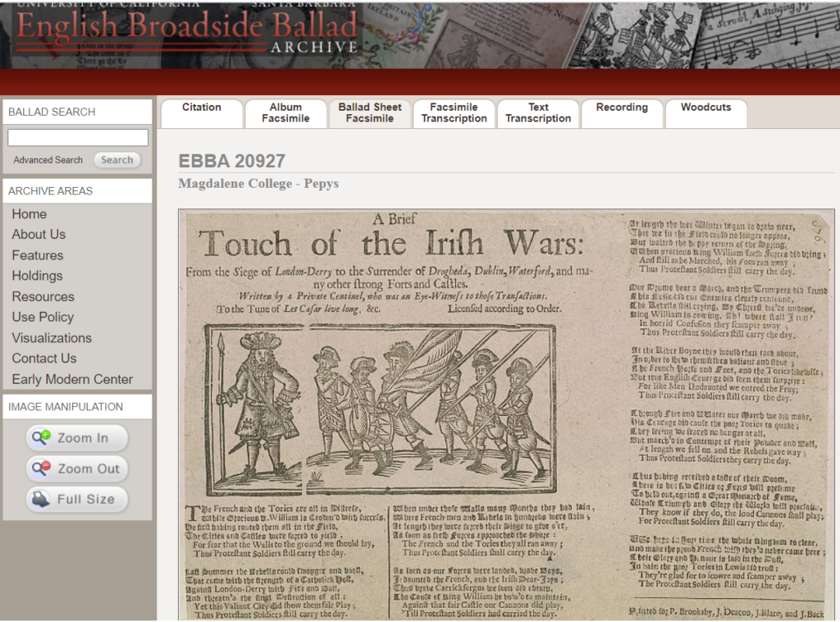Image resolution: width=840 pixels, height=622 pixels.
Task: Open the Recording tab
Action: [622, 113]
